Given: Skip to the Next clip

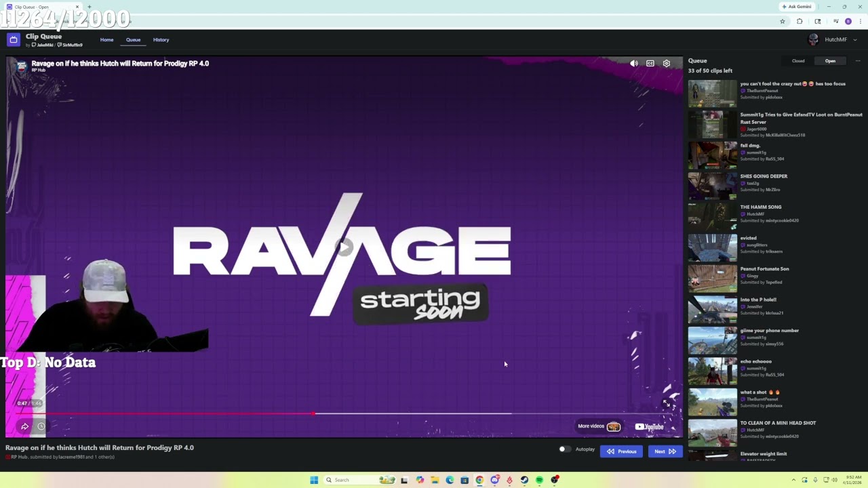Looking at the screenshot, I should 665,451.
